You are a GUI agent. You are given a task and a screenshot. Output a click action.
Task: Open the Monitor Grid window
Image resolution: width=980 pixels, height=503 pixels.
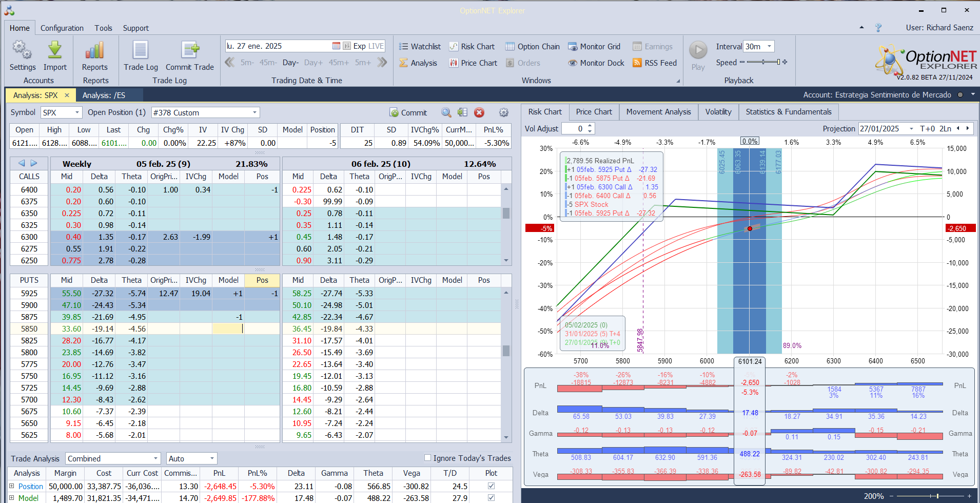(594, 47)
